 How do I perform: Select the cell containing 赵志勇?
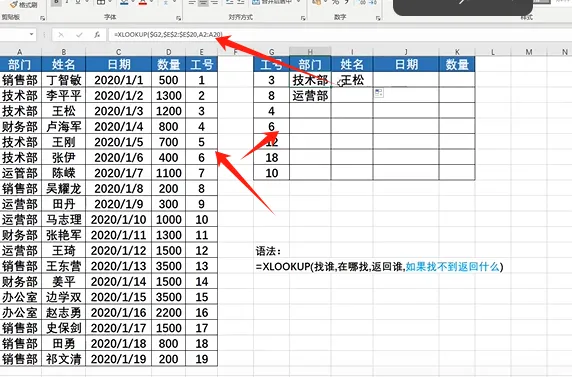(x=63, y=312)
